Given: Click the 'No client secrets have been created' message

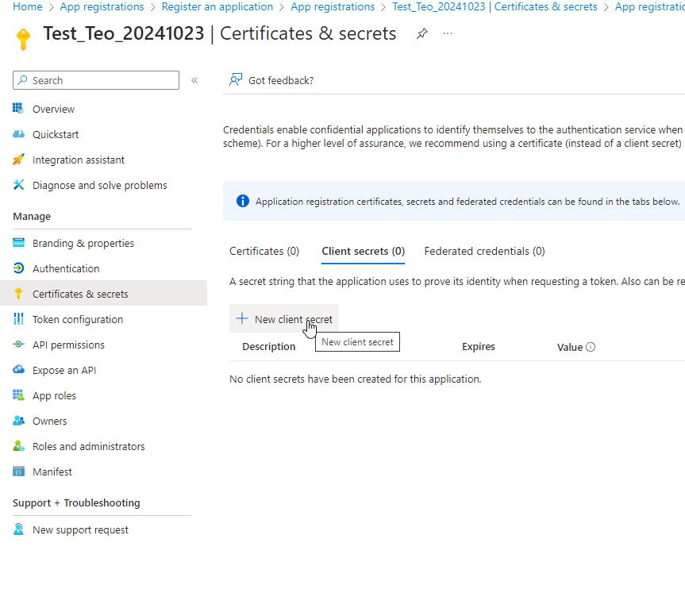Looking at the screenshot, I should (x=355, y=379).
